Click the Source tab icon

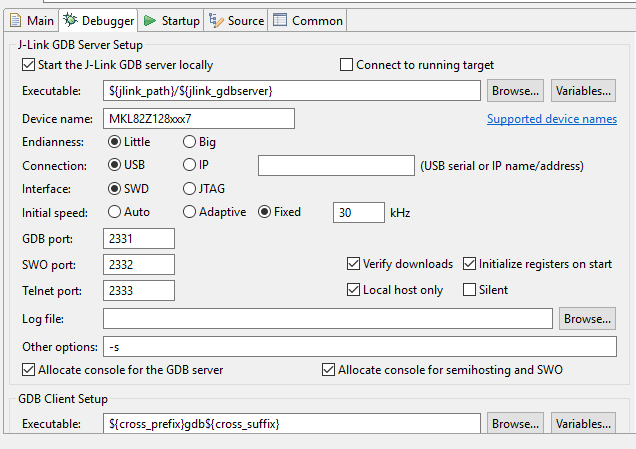click(216, 20)
